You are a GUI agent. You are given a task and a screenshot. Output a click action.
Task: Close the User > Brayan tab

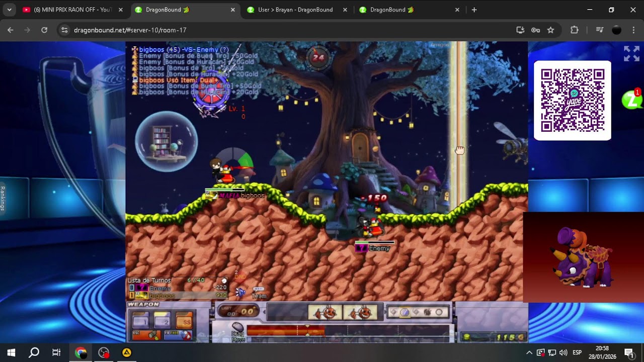(x=345, y=10)
